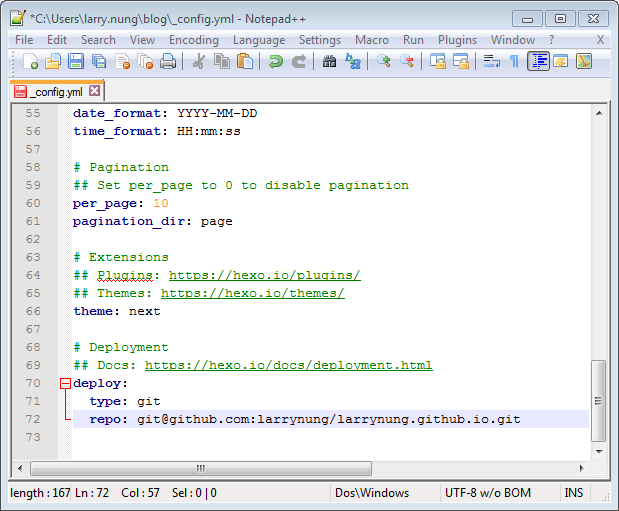This screenshot has width=619, height=511.
Task: Open the ? help menu
Action: point(551,40)
